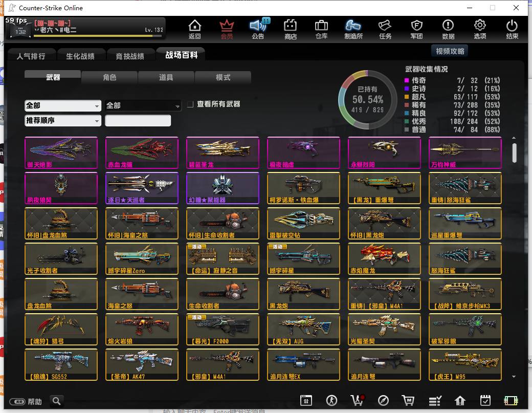Open the 推荐顺序 sort dropdown

click(63, 120)
